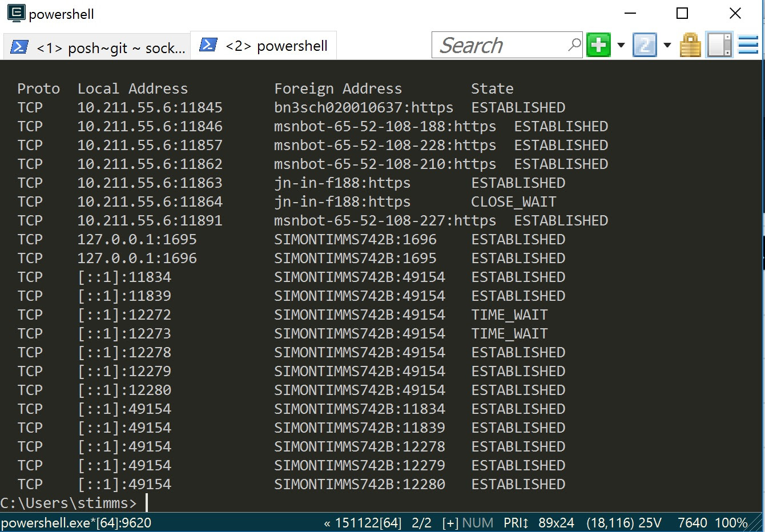
Task: Click the padlock icon to lock the console
Action: coord(690,45)
